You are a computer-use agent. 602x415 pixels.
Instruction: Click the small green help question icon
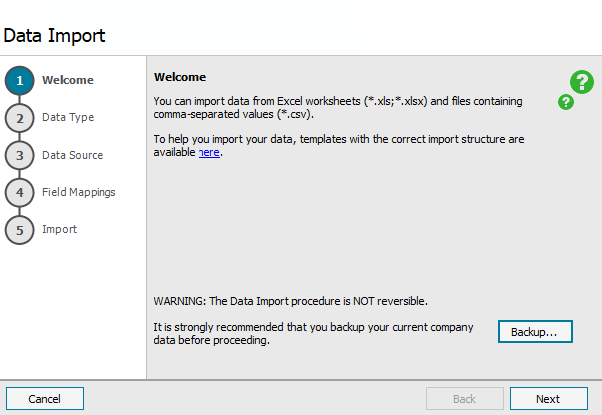(x=566, y=102)
